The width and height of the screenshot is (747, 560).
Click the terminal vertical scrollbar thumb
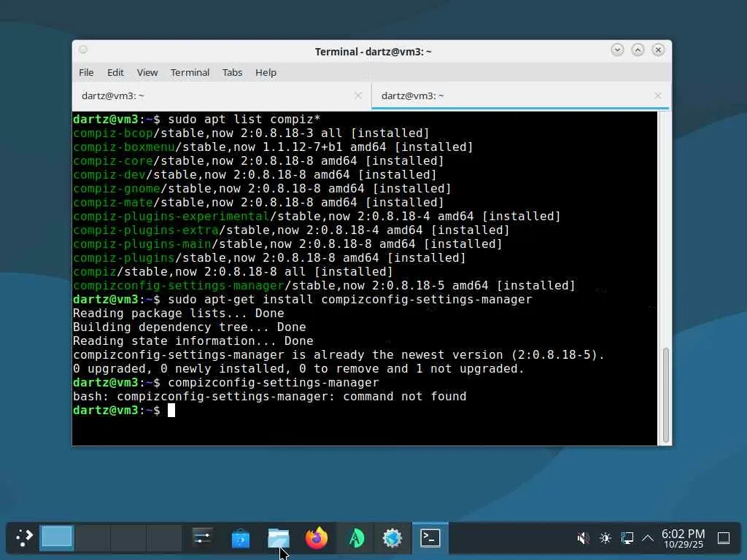coord(665,395)
